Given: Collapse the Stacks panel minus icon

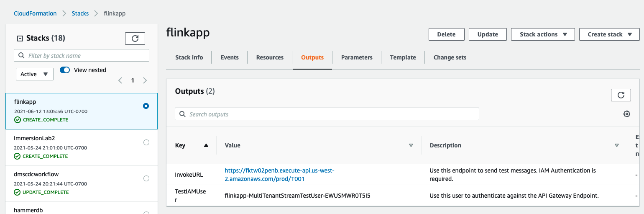Looking at the screenshot, I should pyautogui.click(x=20, y=39).
